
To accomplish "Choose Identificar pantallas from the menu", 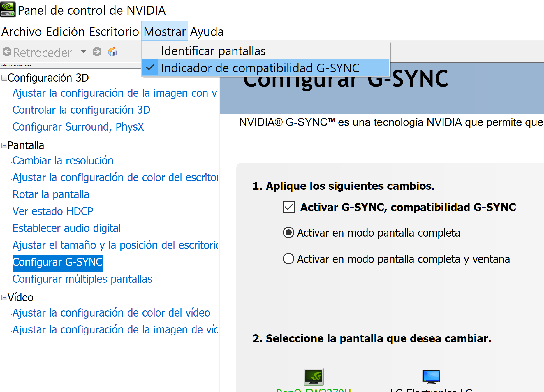I will click(x=266, y=51).
